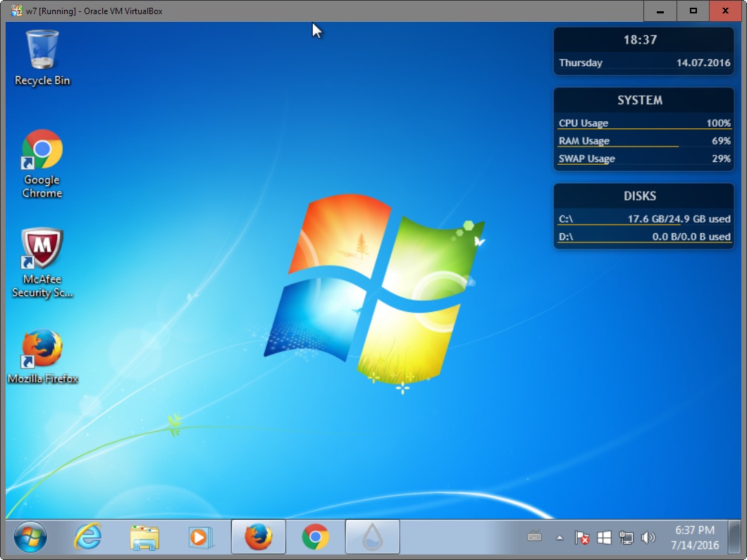Click the Thursday label in clock gadget
This screenshot has height=560, width=747.
click(x=580, y=63)
